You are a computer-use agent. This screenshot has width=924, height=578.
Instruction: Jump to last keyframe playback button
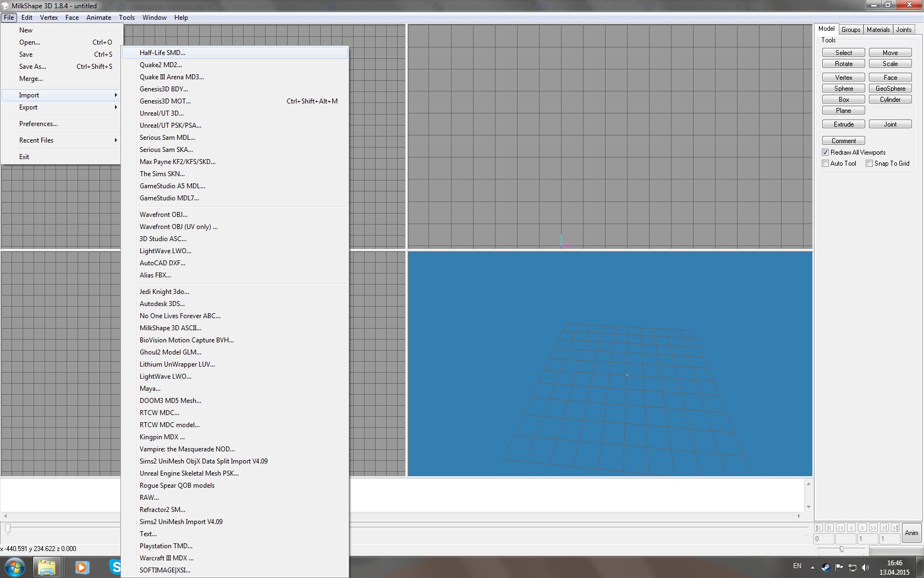pos(895,527)
